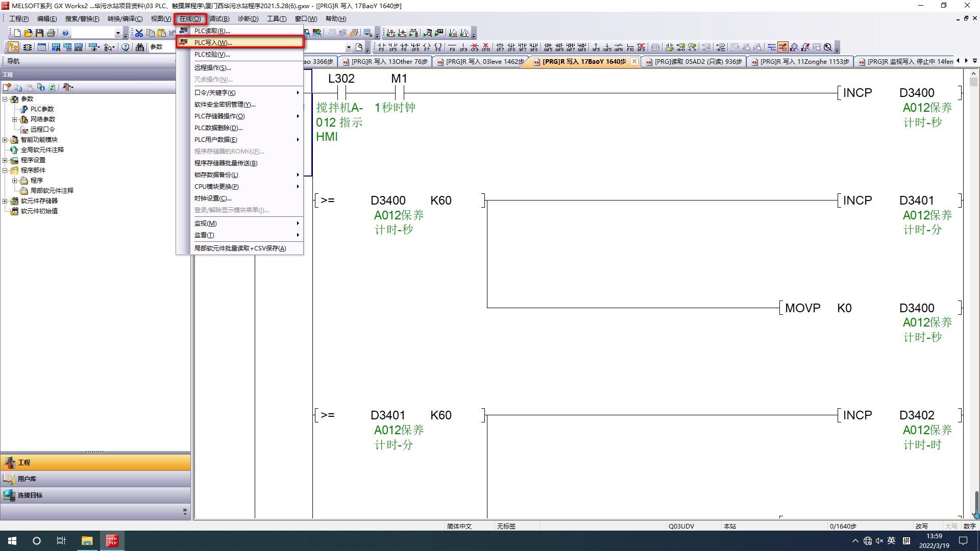
Task: Click the 连接目标 navigation button
Action: click(30, 495)
